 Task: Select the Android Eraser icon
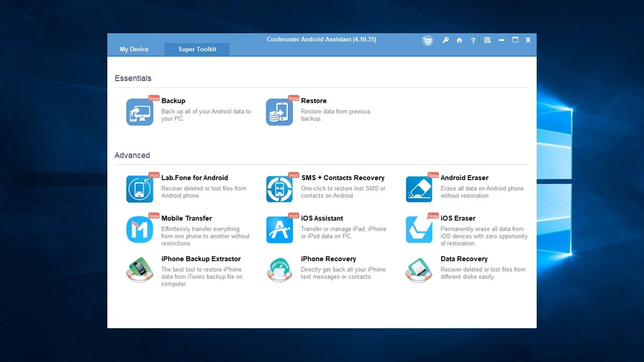[419, 189]
